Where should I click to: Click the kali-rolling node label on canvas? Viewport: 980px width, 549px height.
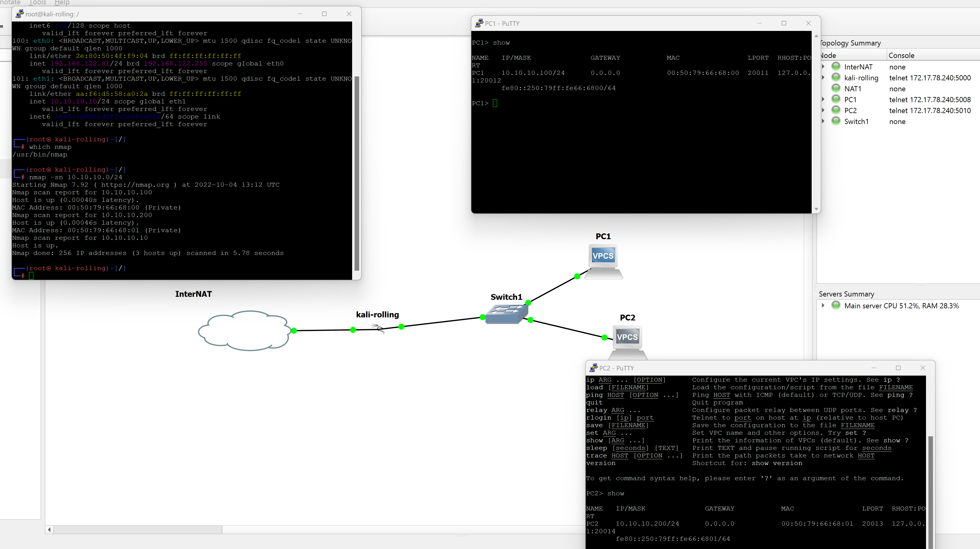pyautogui.click(x=377, y=314)
